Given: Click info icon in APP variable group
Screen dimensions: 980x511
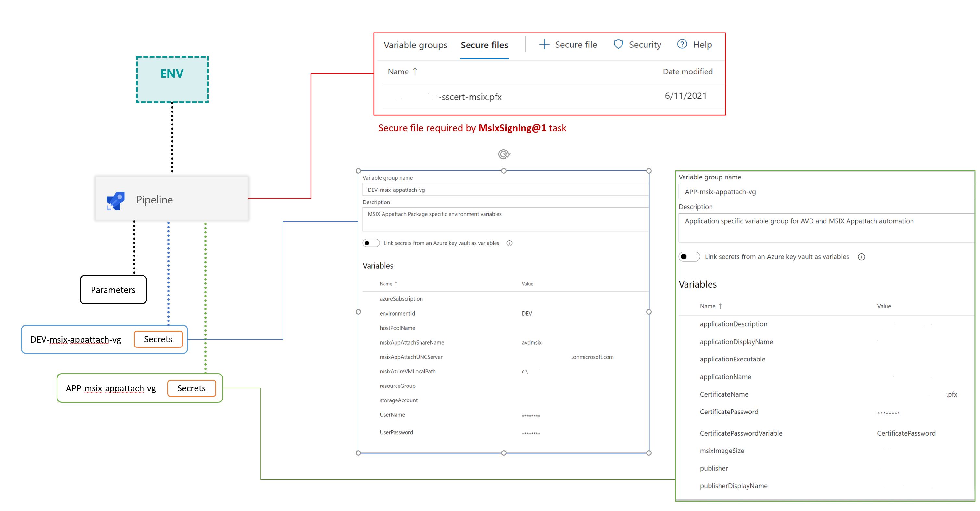Looking at the screenshot, I should [x=861, y=257].
